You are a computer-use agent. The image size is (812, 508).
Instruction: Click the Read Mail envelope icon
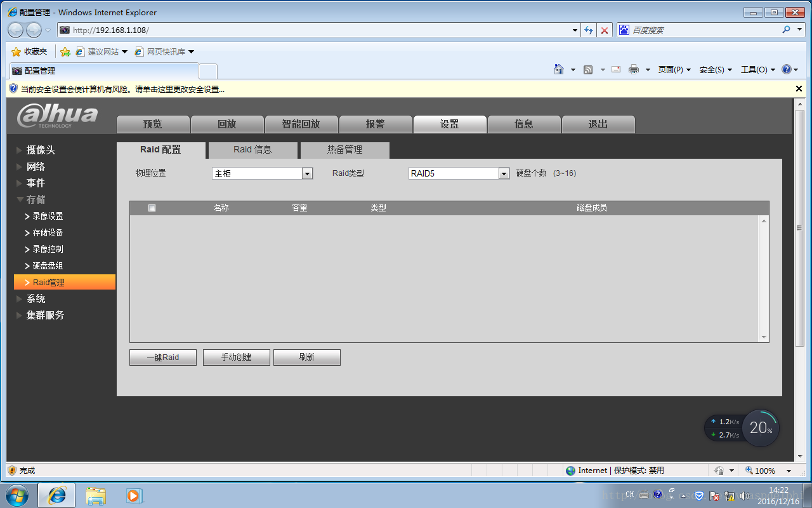coord(615,70)
